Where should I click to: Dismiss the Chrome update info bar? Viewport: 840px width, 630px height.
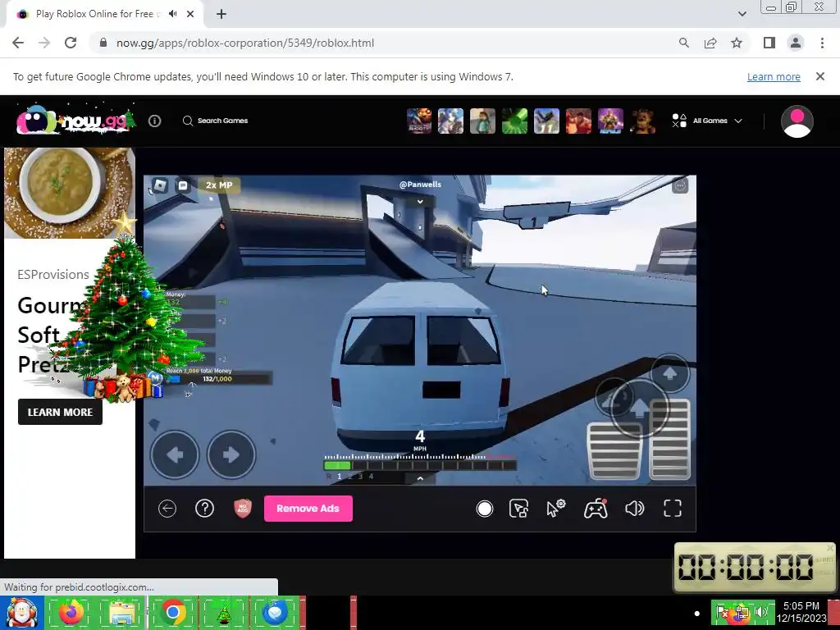coord(820,76)
